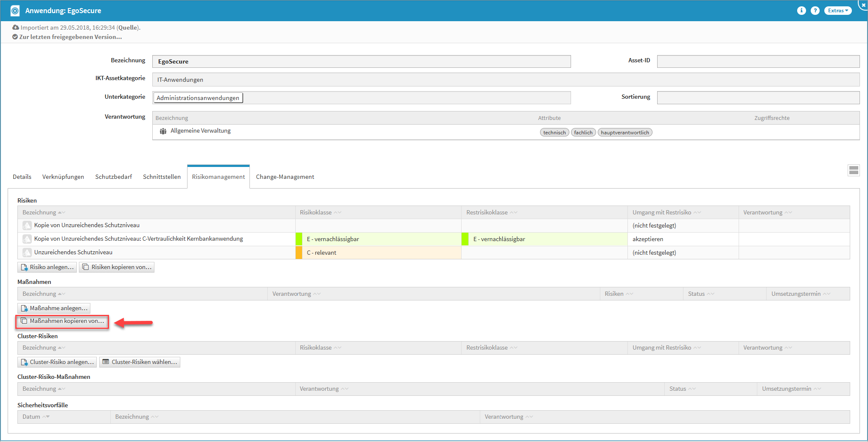Click warning icon of Unzureichendes Schutzniveau risk

coord(27,253)
